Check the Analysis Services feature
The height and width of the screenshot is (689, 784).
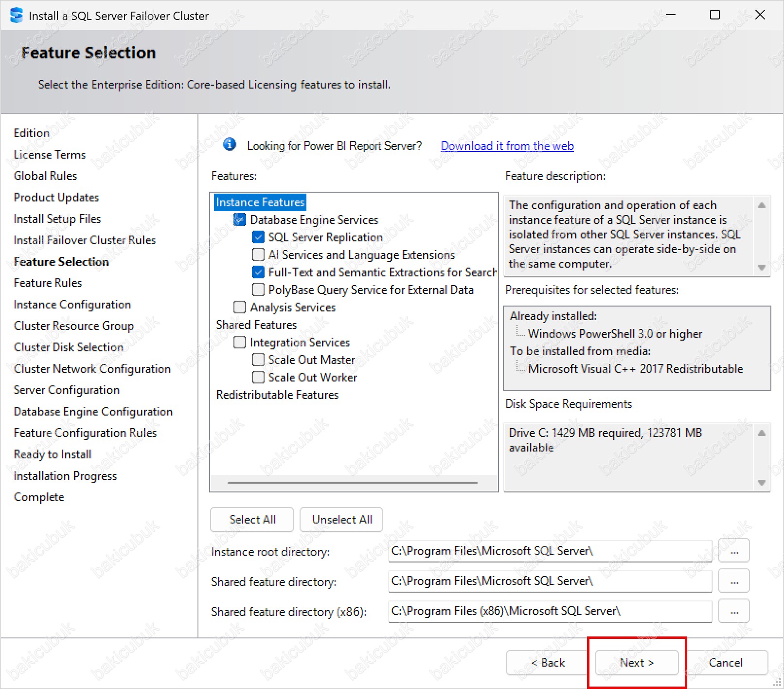tap(240, 308)
